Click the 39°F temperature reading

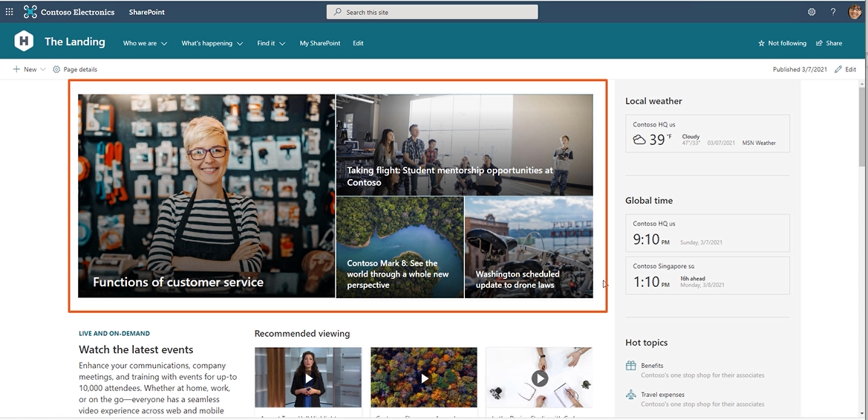(x=660, y=140)
